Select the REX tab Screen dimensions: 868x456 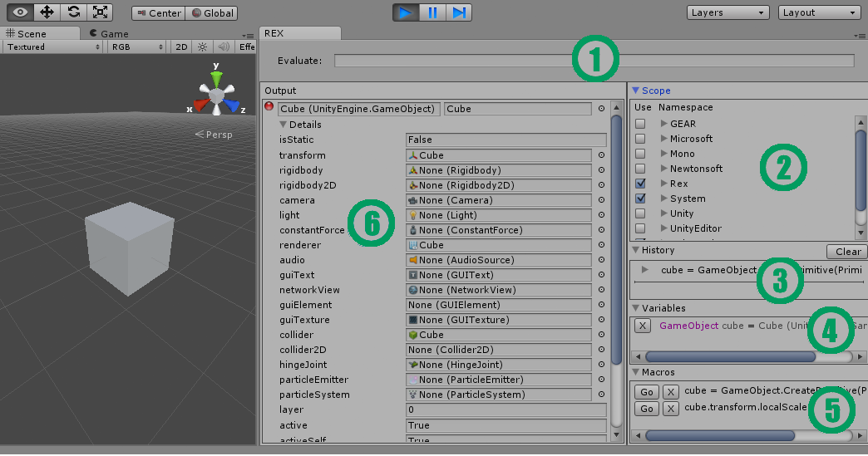pos(300,33)
